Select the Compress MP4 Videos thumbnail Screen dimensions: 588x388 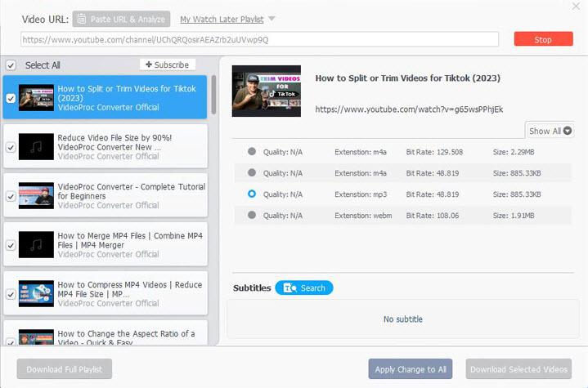(x=36, y=294)
